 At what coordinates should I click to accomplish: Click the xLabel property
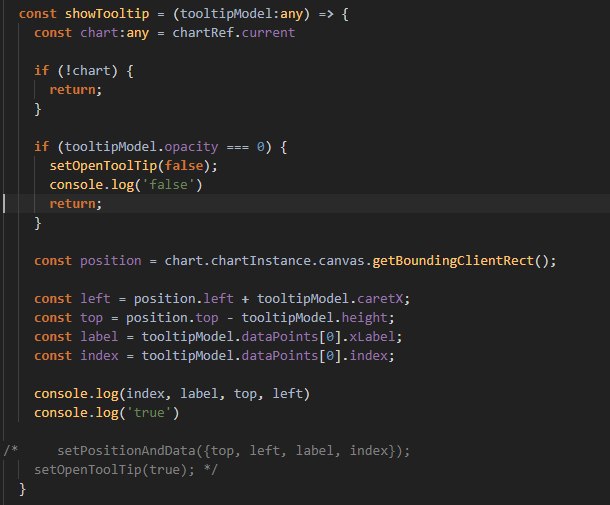[x=372, y=337]
